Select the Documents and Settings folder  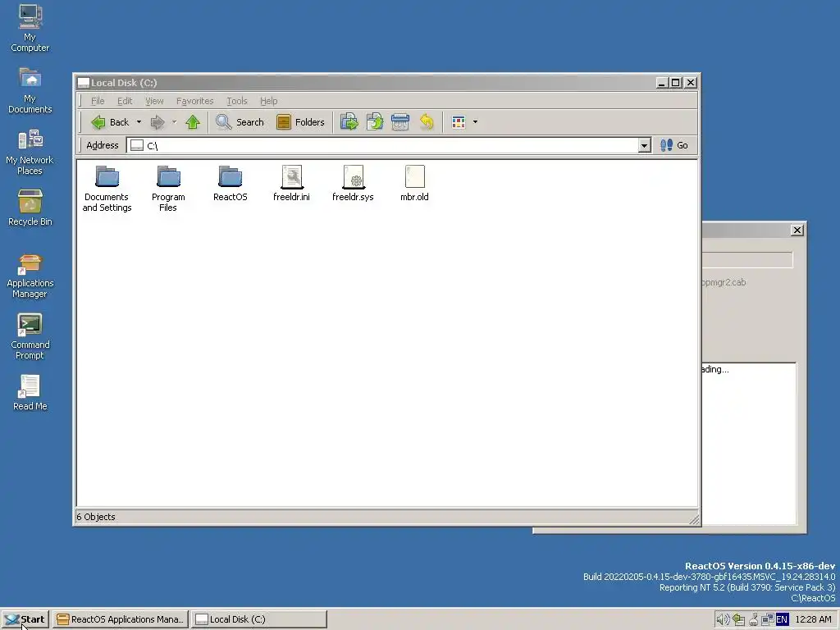click(x=107, y=189)
